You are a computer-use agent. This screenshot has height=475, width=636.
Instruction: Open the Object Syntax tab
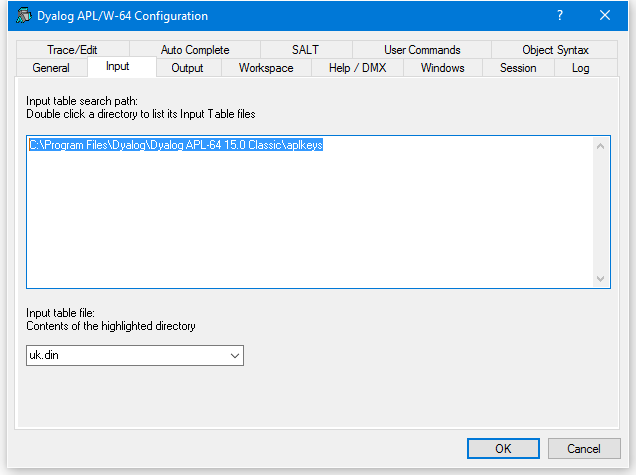click(x=555, y=50)
